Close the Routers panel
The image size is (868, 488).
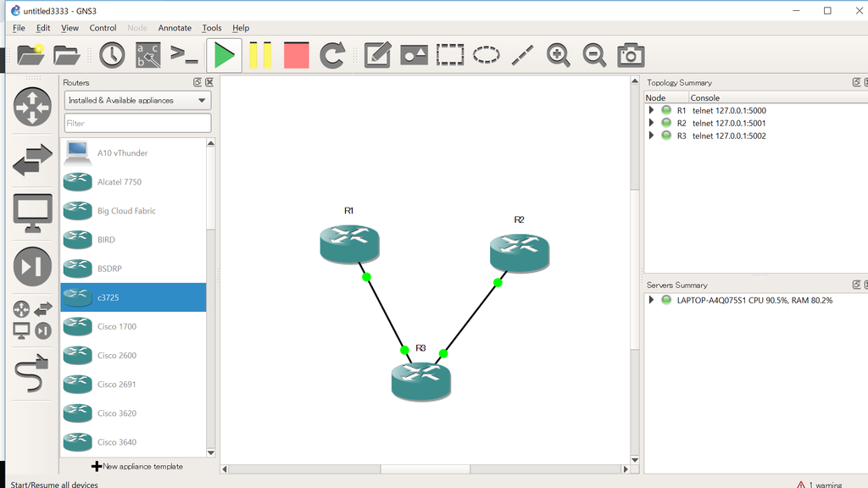209,82
